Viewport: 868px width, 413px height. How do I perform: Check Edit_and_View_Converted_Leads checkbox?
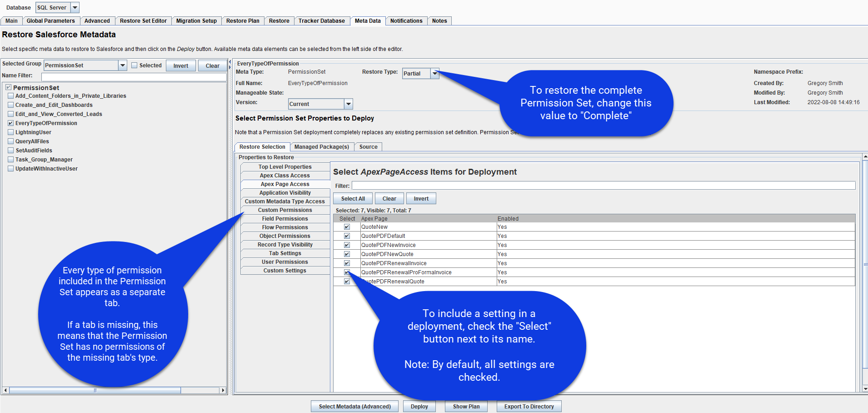pyautogui.click(x=10, y=114)
